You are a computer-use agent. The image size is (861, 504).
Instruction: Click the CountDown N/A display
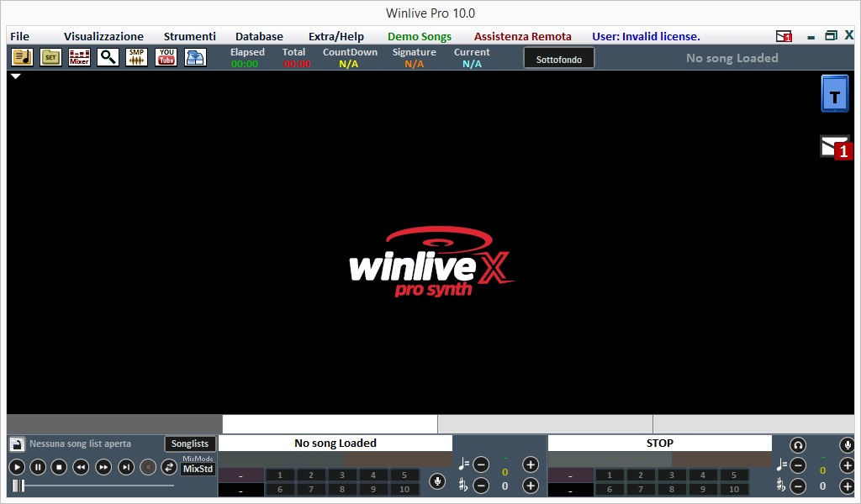coord(349,64)
